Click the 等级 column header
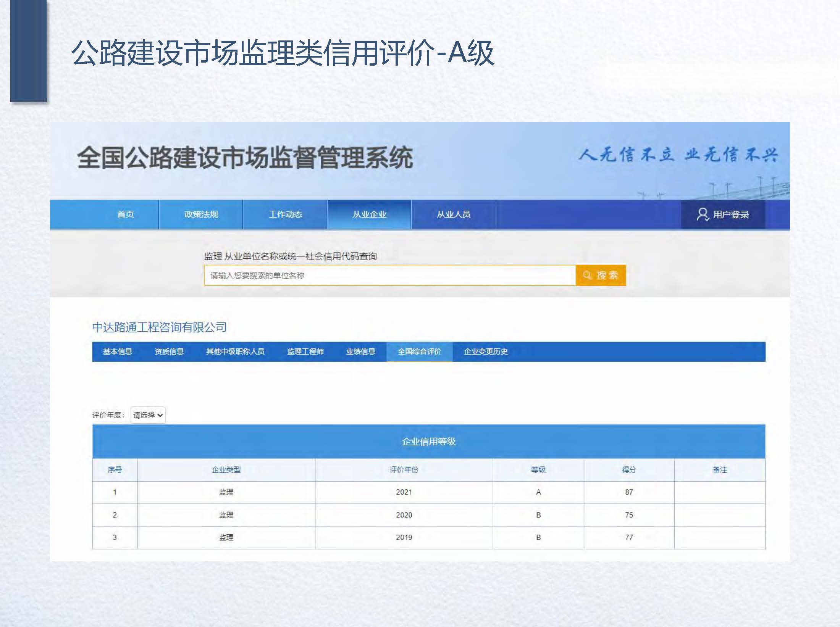The height and width of the screenshot is (627, 840). pos(538,470)
